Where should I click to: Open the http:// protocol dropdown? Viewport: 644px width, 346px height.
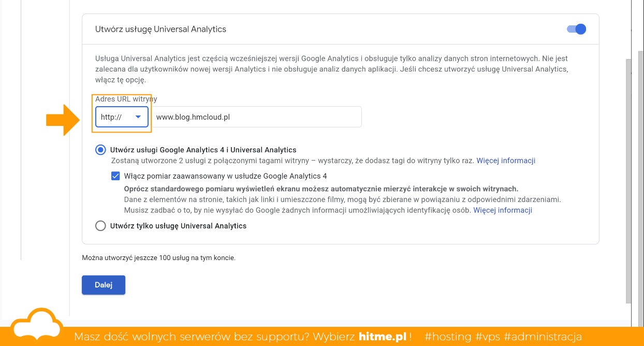[122, 117]
